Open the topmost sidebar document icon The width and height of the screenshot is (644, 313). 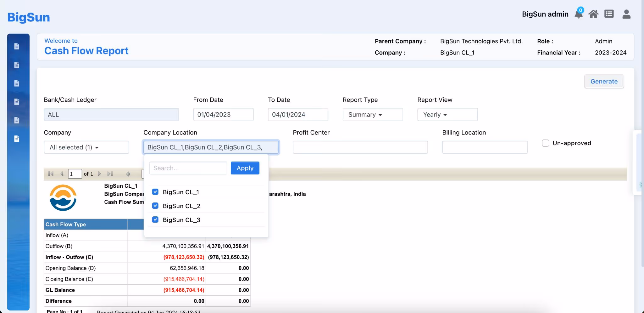pyautogui.click(x=17, y=46)
